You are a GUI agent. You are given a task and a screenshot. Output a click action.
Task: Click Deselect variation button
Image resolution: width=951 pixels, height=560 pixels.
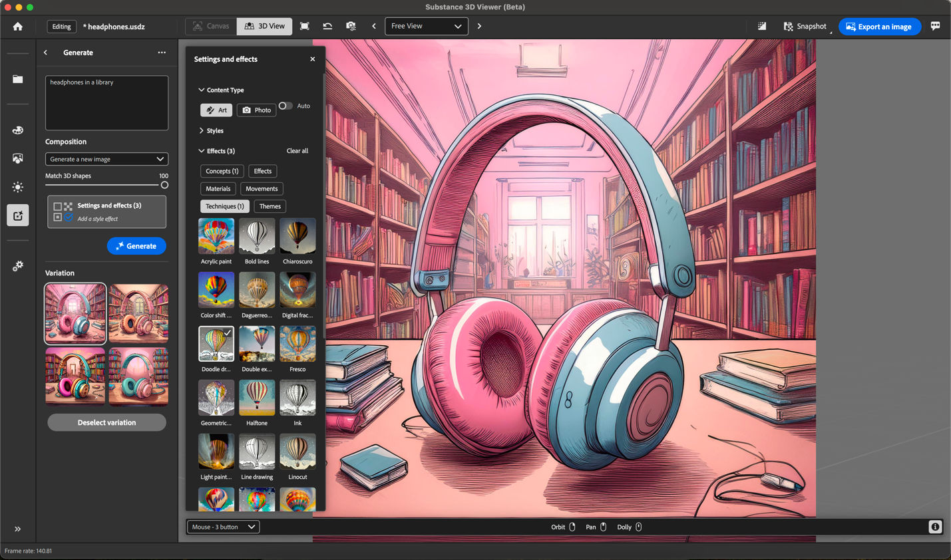106,422
